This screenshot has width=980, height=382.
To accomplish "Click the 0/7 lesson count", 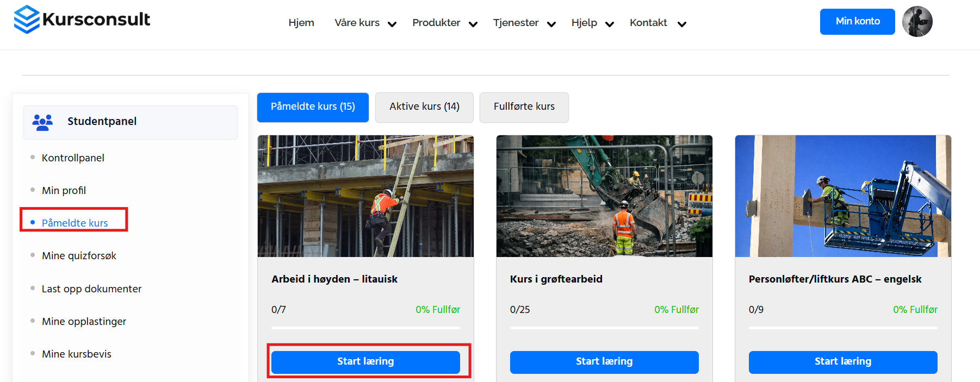I will click(x=278, y=310).
